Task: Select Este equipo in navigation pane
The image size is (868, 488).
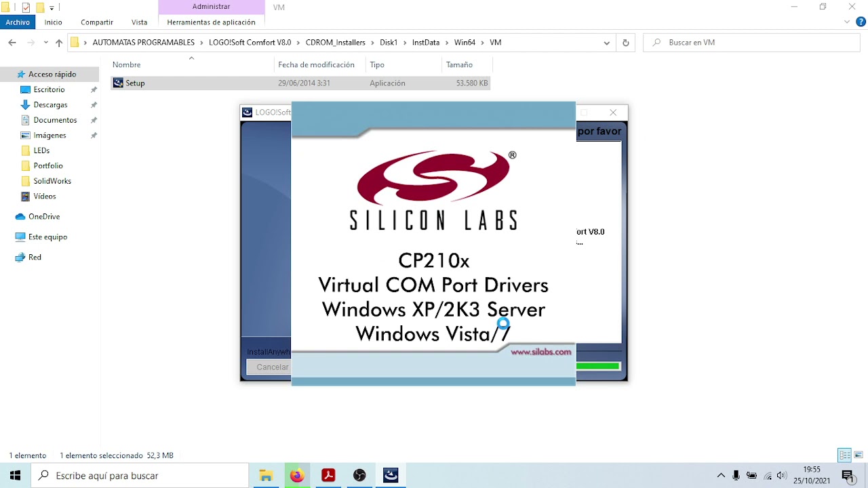Action: click(47, 237)
